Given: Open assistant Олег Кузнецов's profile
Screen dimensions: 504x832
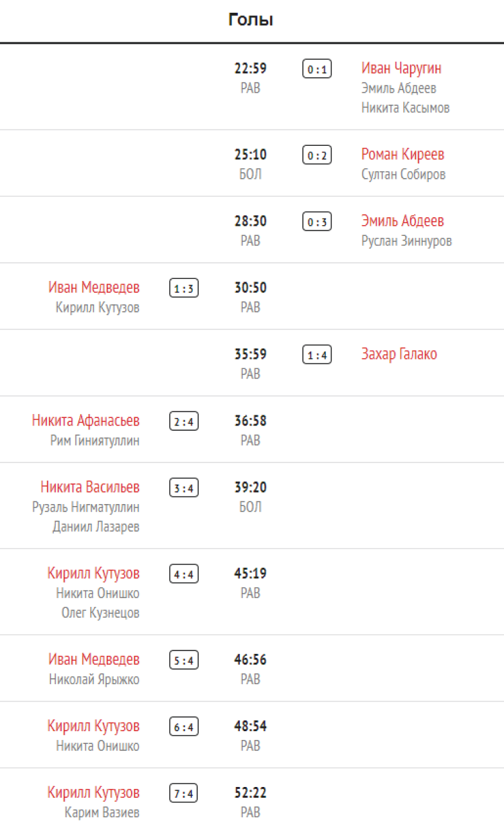Looking at the screenshot, I should point(101,613).
